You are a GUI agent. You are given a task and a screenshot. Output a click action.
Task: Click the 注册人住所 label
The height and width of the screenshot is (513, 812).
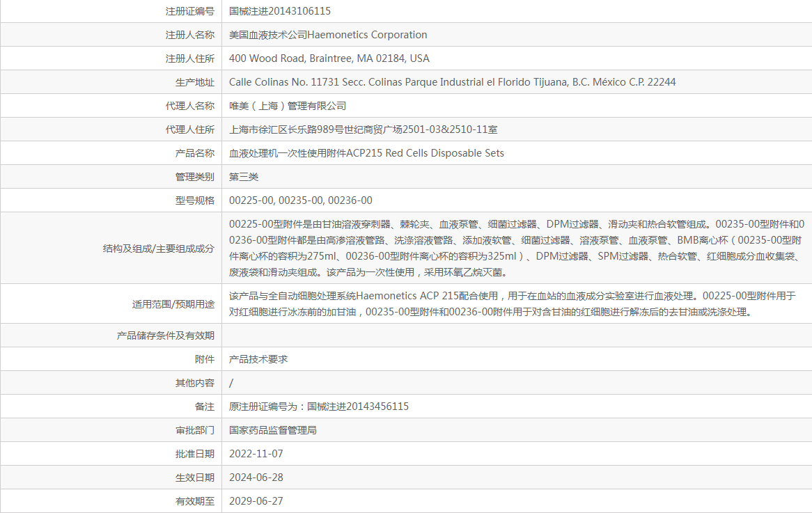pyautogui.click(x=189, y=58)
